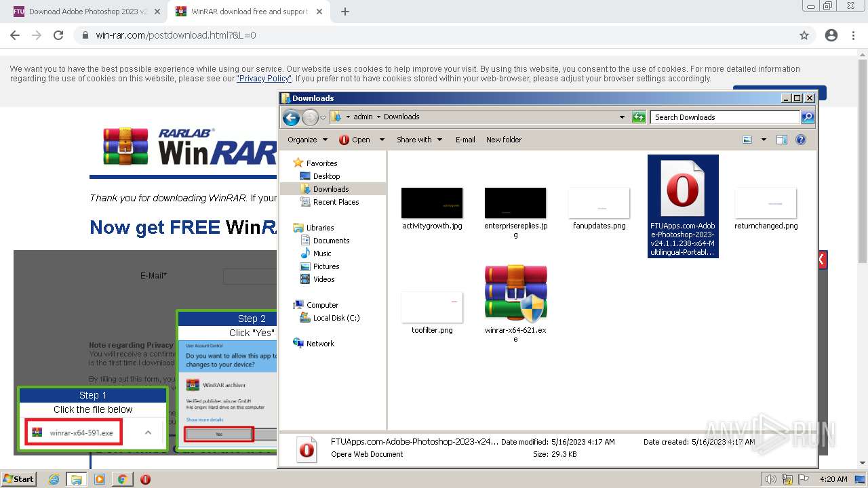The width and height of the screenshot is (868, 488).
Task: Click the Search Downloads input field
Action: pos(725,117)
